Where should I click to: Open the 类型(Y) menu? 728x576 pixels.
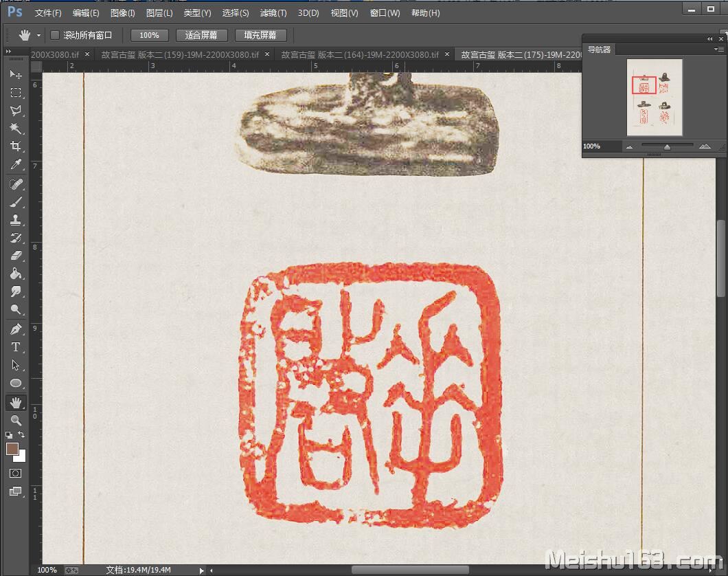[197, 13]
